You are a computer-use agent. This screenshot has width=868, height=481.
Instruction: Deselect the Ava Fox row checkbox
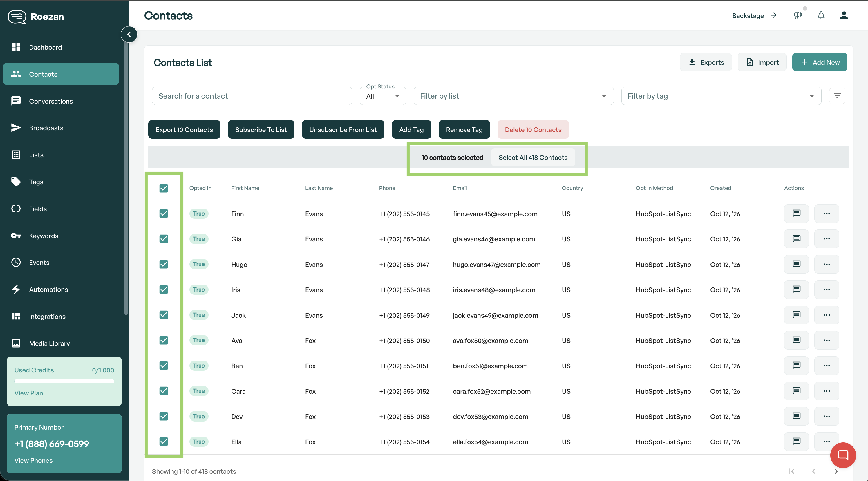click(x=164, y=340)
